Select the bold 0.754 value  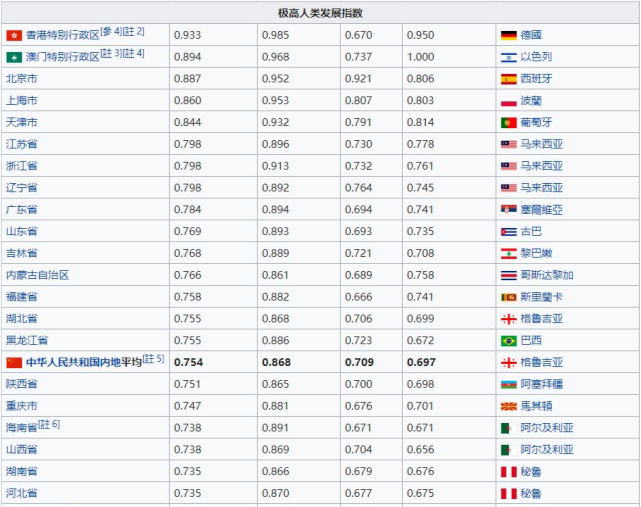pos(188,362)
